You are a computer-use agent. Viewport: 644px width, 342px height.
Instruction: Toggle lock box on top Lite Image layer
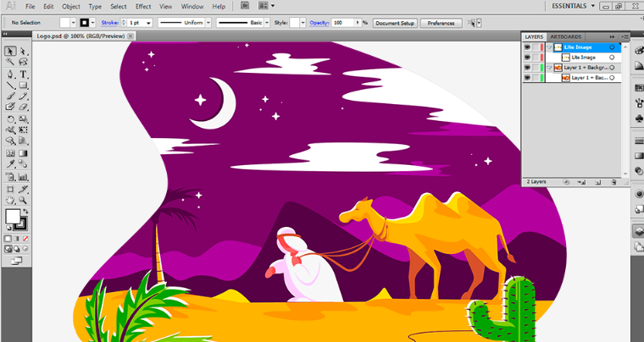536,47
